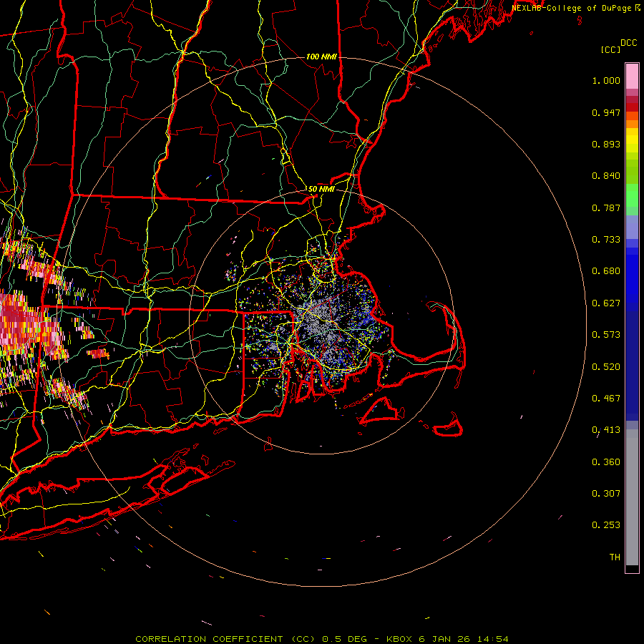The height and width of the screenshot is (644, 644).
Task: Select the 0.893 scale value
Action: [606, 144]
